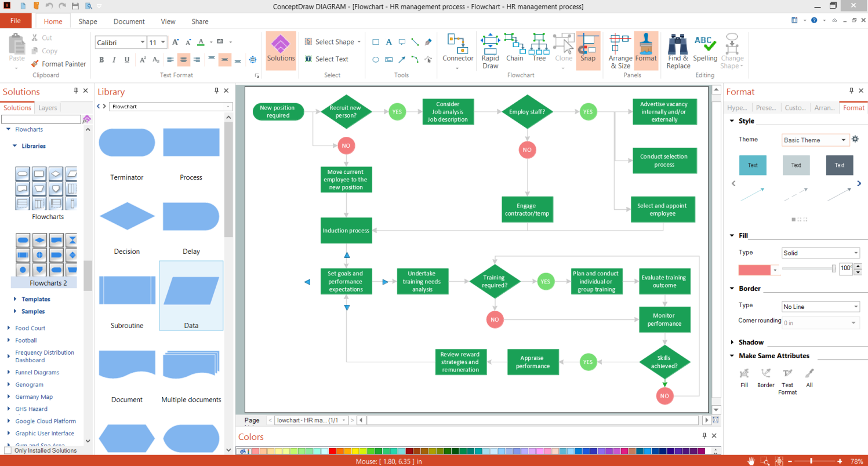Toggle the Solutions panel button
This screenshot has height=466, width=868.
[x=281, y=50]
